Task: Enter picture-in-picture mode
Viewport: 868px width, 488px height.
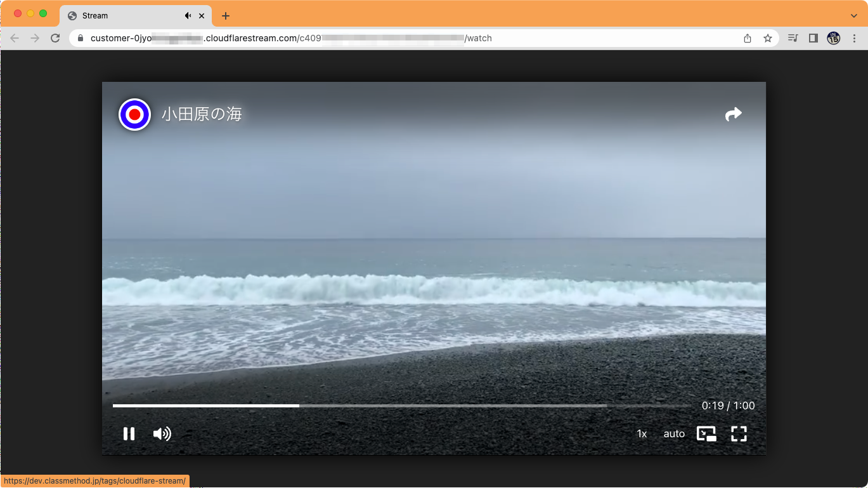Action: [706, 433]
